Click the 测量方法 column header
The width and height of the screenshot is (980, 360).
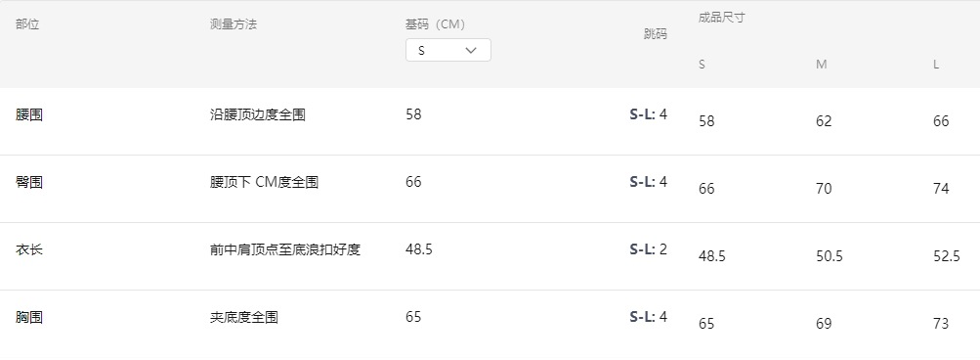click(234, 24)
